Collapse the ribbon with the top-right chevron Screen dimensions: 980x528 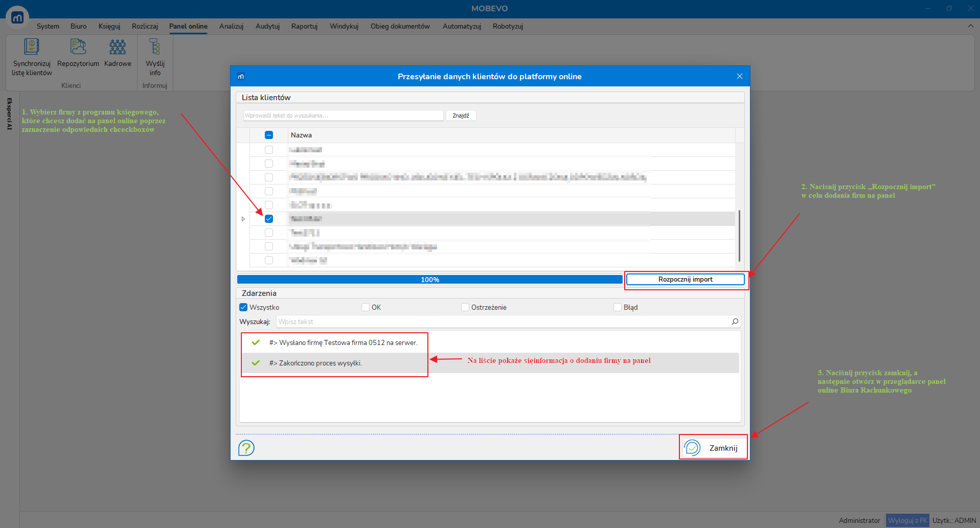coord(970,26)
